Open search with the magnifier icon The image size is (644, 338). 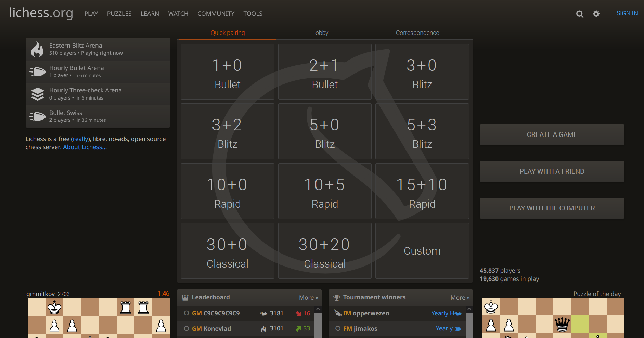click(580, 14)
